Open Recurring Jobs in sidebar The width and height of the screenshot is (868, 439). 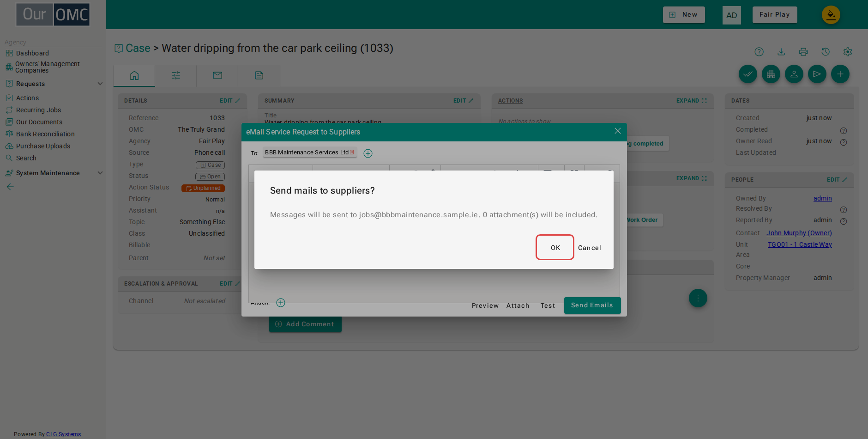click(x=38, y=110)
